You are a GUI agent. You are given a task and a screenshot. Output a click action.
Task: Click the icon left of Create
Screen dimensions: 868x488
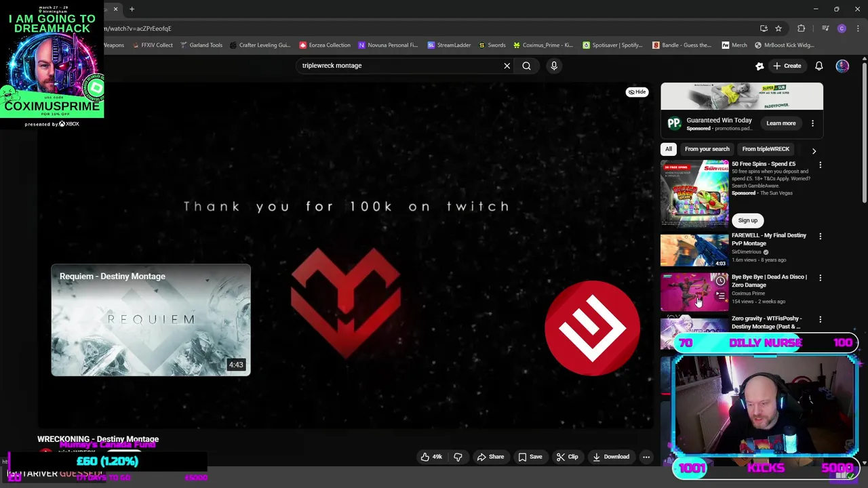pos(759,66)
